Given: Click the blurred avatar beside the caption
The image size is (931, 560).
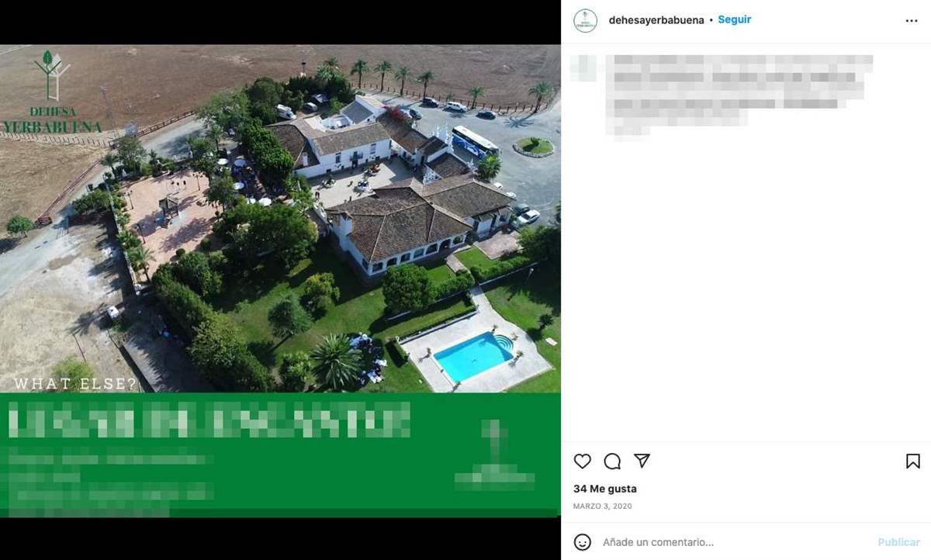Looking at the screenshot, I should (583, 67).
